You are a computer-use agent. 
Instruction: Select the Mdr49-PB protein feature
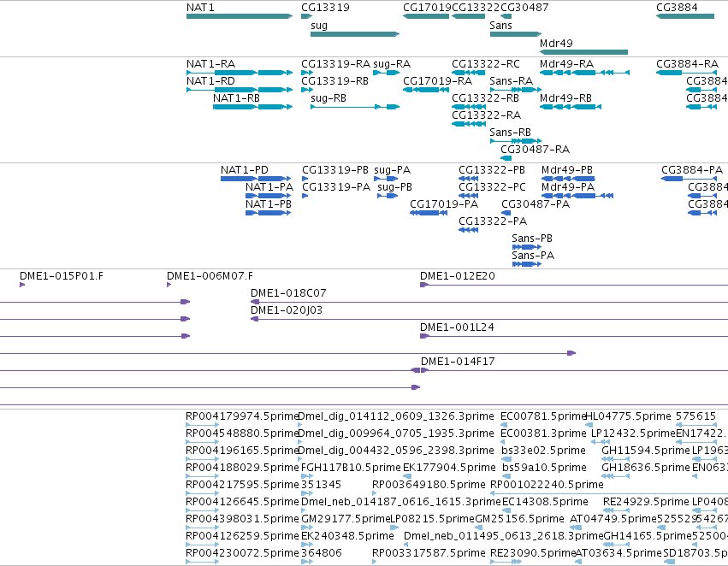pos(568,179)
